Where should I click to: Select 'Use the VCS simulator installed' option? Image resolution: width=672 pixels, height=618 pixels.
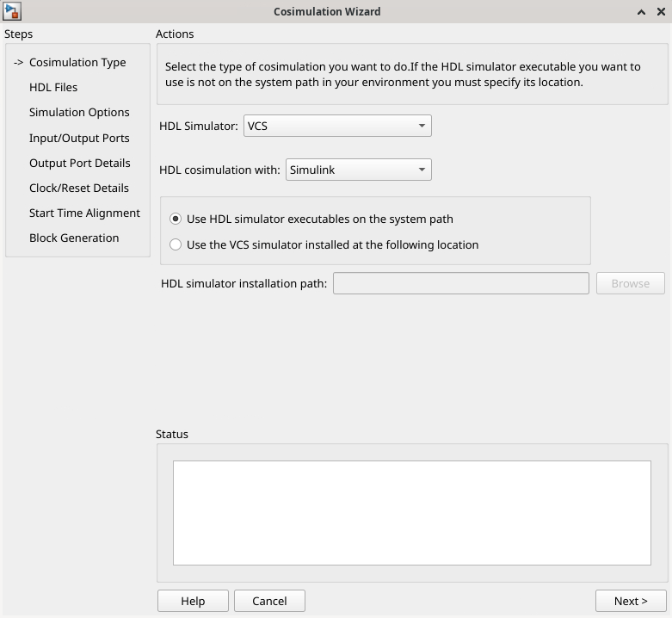tap(176, 244)
